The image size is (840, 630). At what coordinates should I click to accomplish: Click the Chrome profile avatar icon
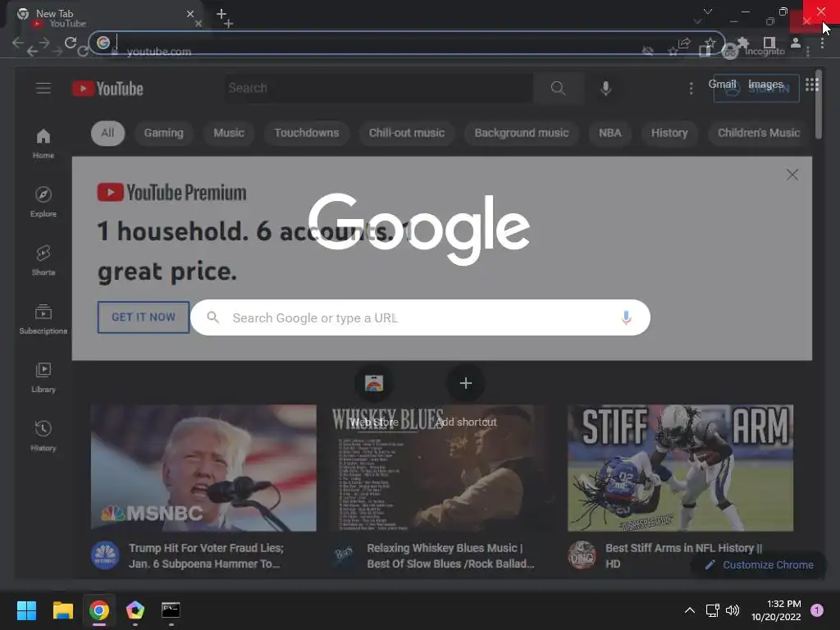coord(796,43)
